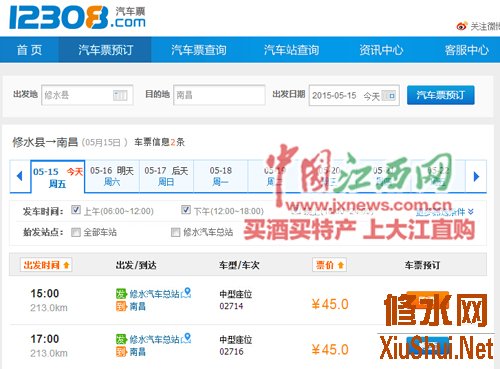Click 修水县→南昌 route heading
The image size is (500, 369).
point(45,142)
